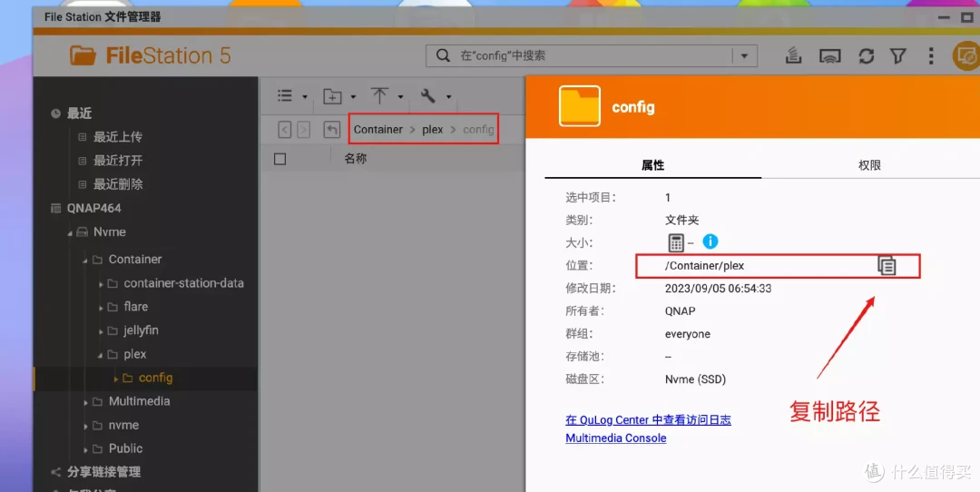Open the upload dropdown arrow
The width and height of the screenshot is (980, 492).
(401, 97)
